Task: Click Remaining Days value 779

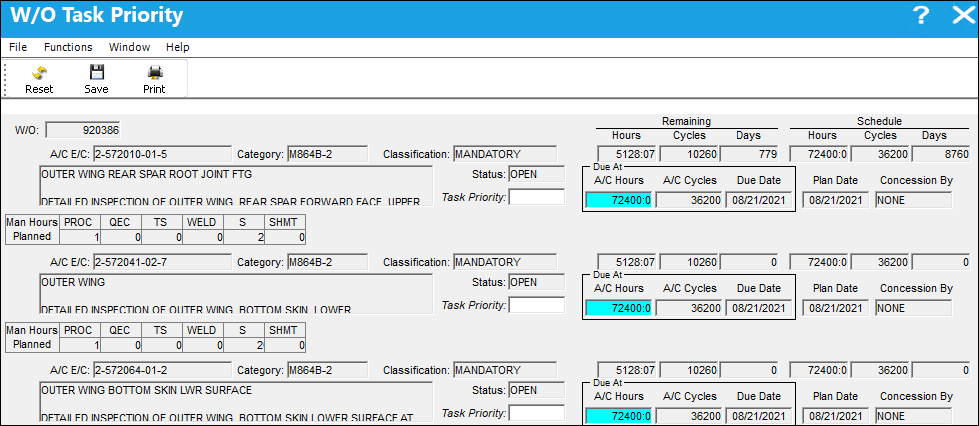Action: pyautogui.click(x=751, y=154)
